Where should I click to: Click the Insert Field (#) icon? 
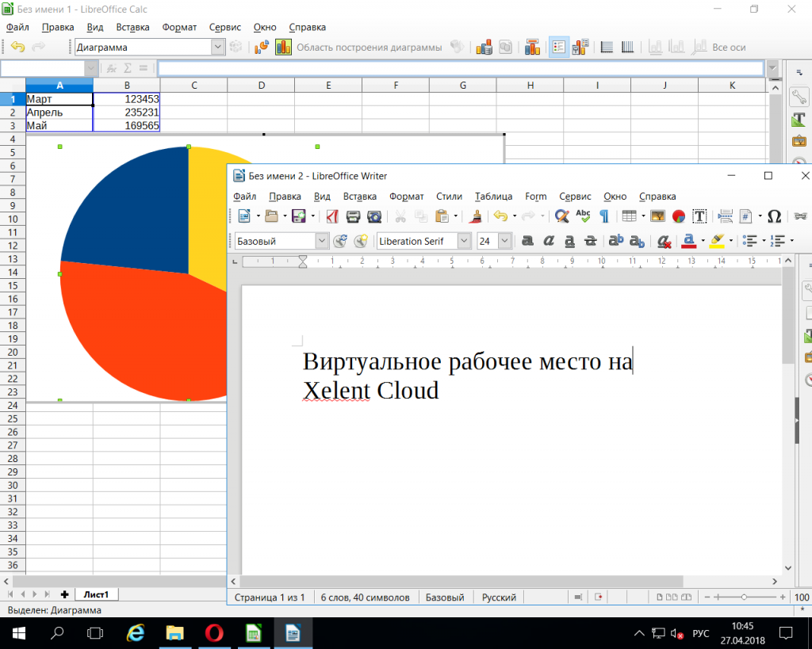tap(745, 216)
